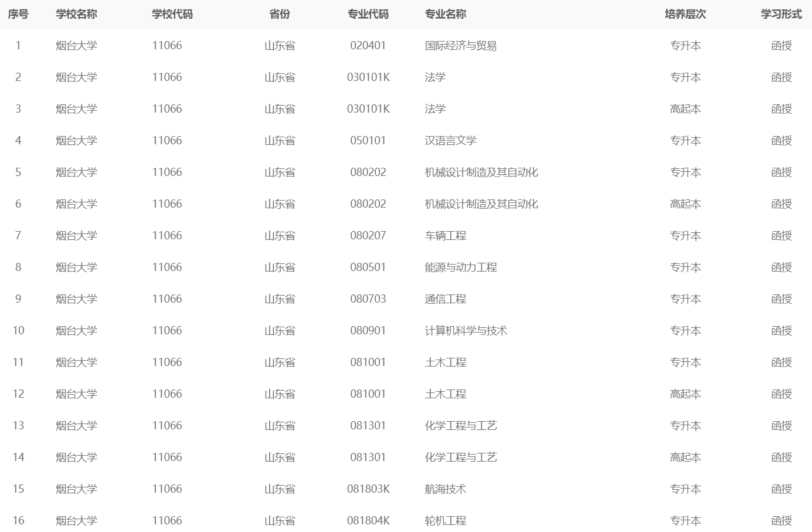812x532 pixels.
Task: Click sequence number 13
Action: [19, 426]
